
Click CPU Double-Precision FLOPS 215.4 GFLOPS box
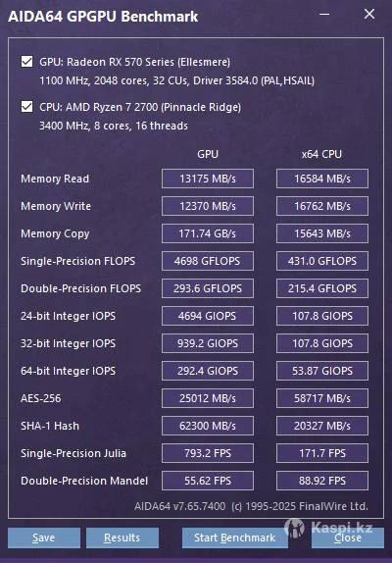tap(322, 288)
